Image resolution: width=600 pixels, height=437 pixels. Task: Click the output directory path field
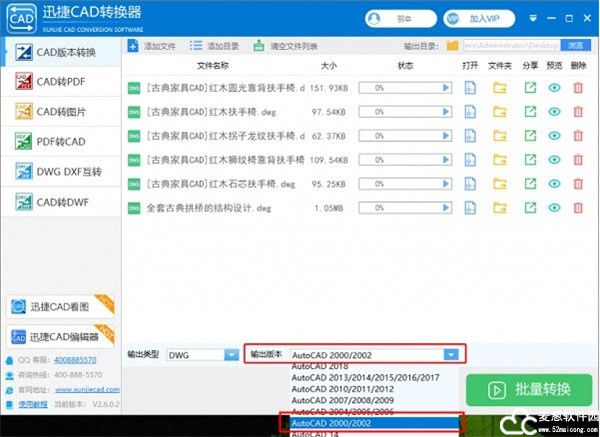512,46
